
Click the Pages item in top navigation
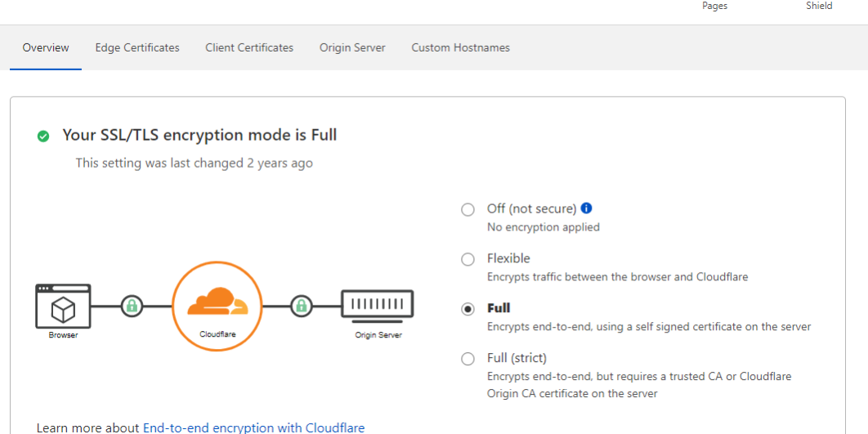[x=714, y=6]
